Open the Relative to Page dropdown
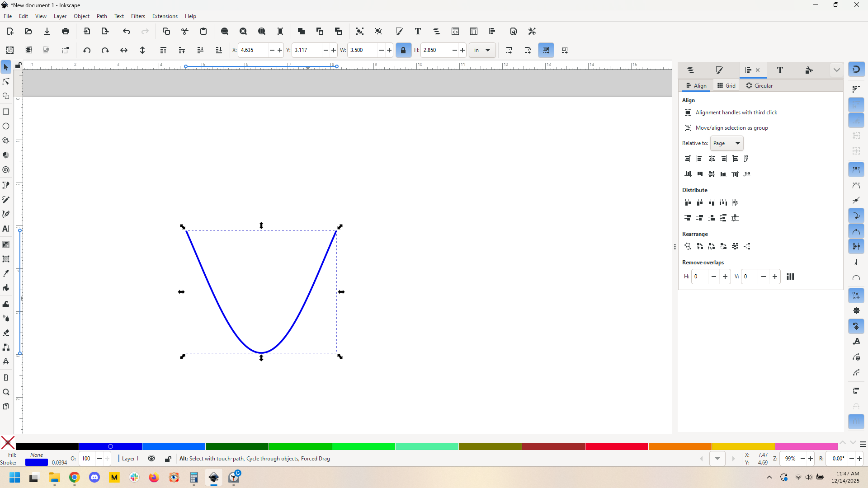The width and height of the screenshot is (868, 488). click(x=726, y=143)
